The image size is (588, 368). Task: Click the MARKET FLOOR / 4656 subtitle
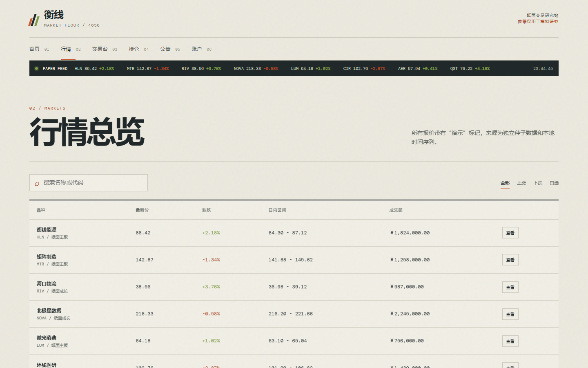point(72,25)
